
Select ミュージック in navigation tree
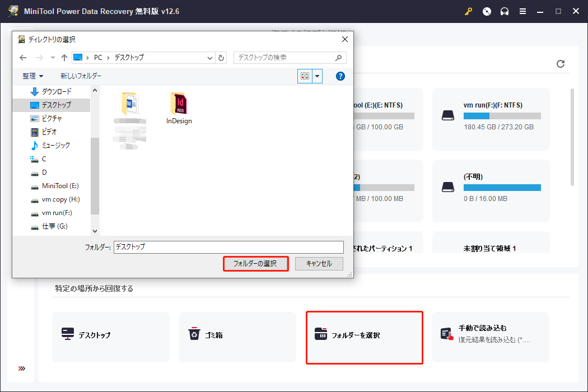coord(51,146)
